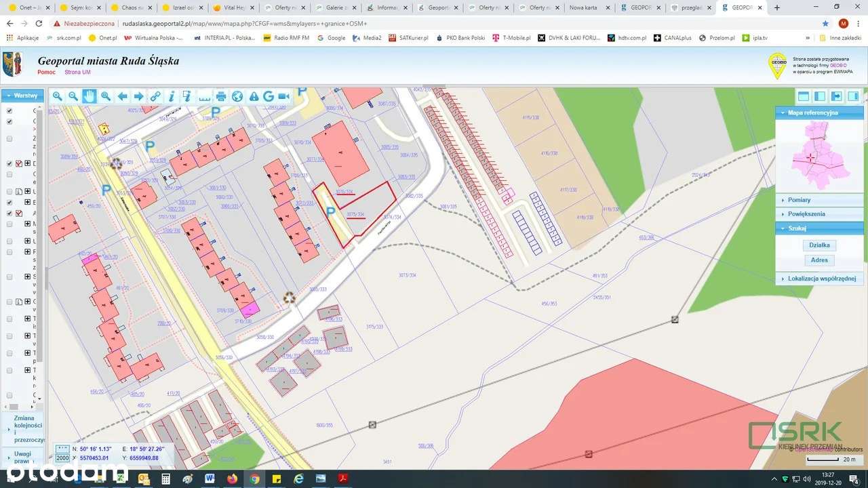Screen dimensions: 868x488
Task: Collapse the Warstwy layers panel header
Action: click(x=22, y=96)
